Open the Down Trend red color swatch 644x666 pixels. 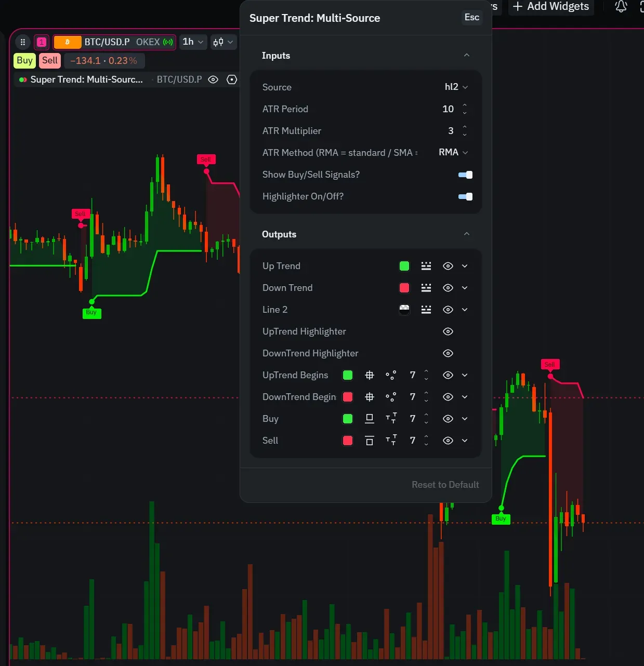(x=404, y=288)
